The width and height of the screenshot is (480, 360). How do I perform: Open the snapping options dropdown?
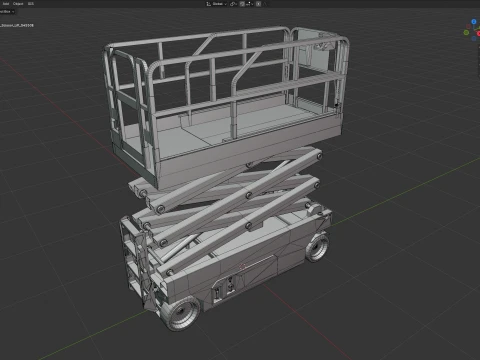pyautogui.click(x=250, y=4)
